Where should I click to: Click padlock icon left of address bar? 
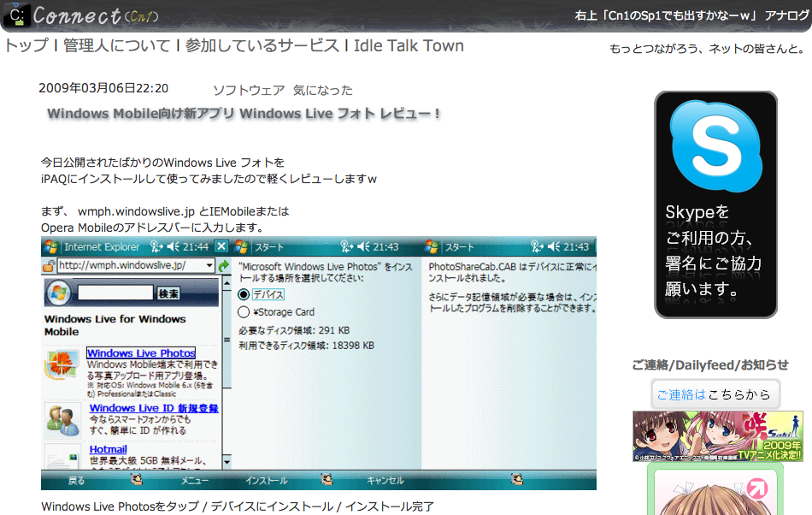(x=49, y=266)
